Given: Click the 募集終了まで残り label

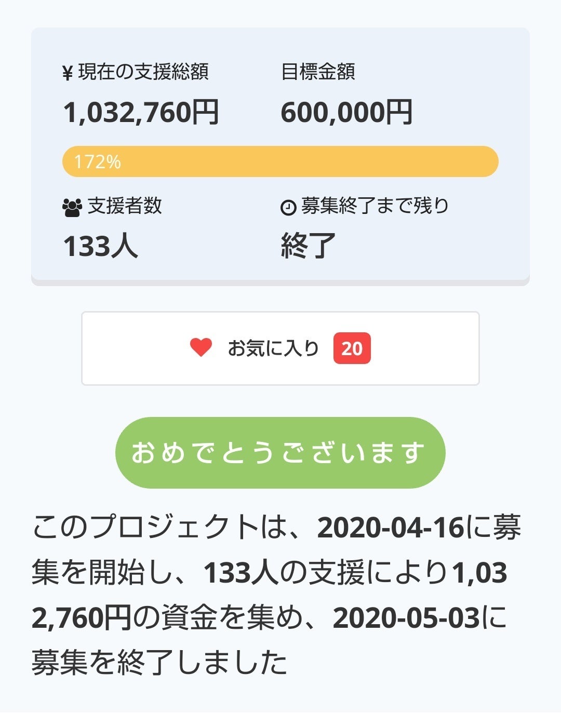Looking at the screenshot, I should click(375, 206).
